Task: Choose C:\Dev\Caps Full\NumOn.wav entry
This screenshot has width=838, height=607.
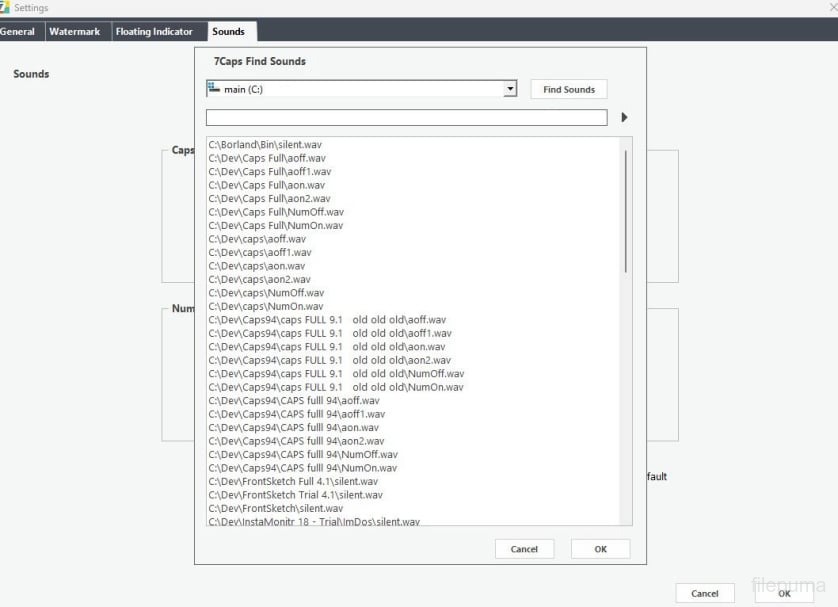Action: (x=276, y=226)
